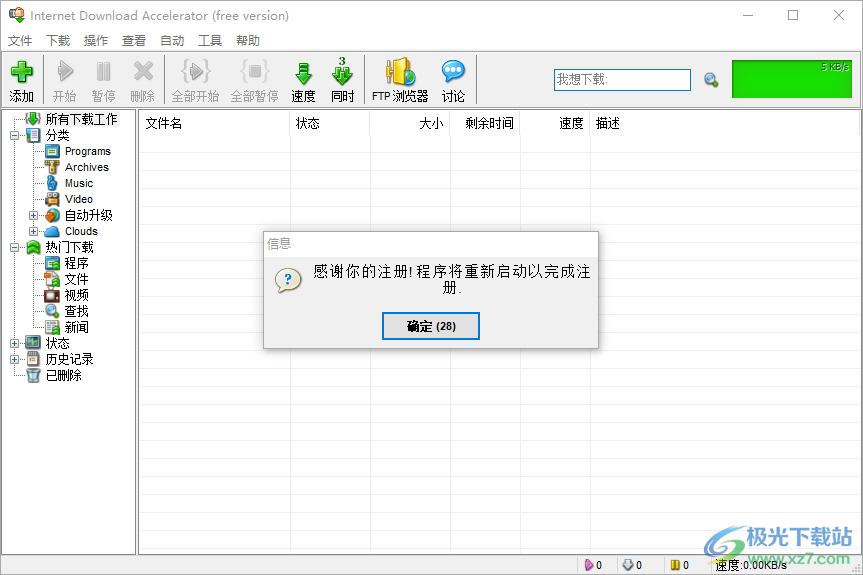Select 查找 under 热门下载

[77, 311]
